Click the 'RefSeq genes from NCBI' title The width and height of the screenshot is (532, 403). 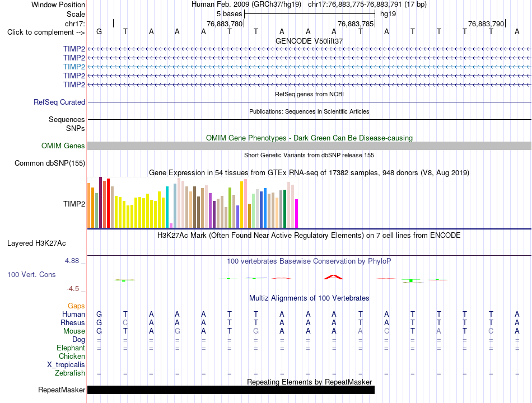[309, 94]
